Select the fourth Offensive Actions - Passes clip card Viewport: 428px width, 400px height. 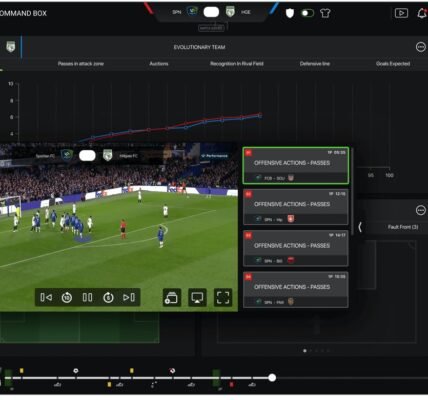[x=296, y=289]
